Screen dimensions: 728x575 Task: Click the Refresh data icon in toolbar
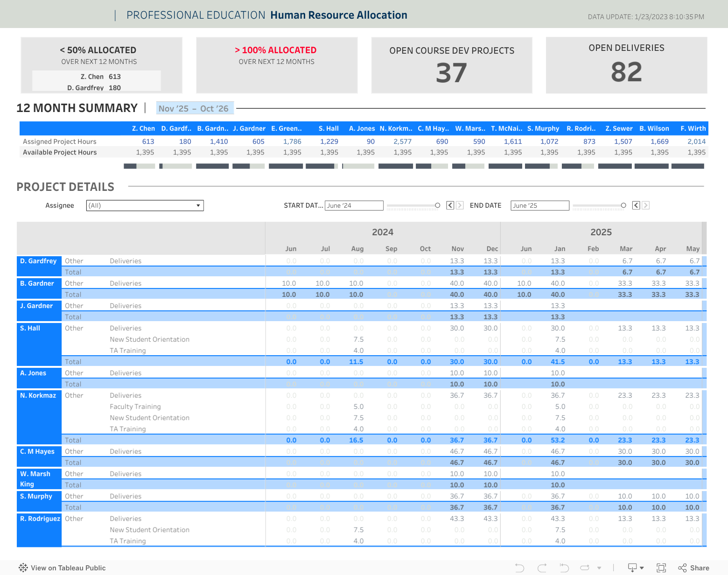tap(585, 568)
